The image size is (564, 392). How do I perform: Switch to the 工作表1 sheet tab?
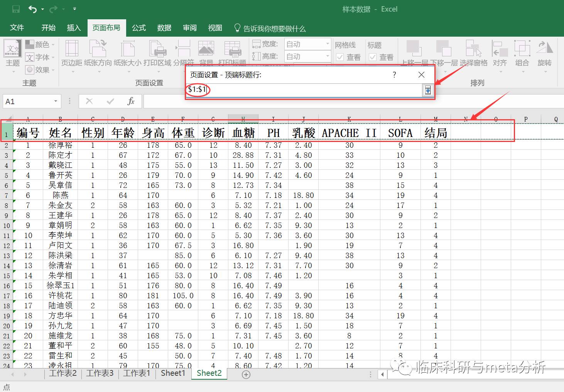point(137,373)
